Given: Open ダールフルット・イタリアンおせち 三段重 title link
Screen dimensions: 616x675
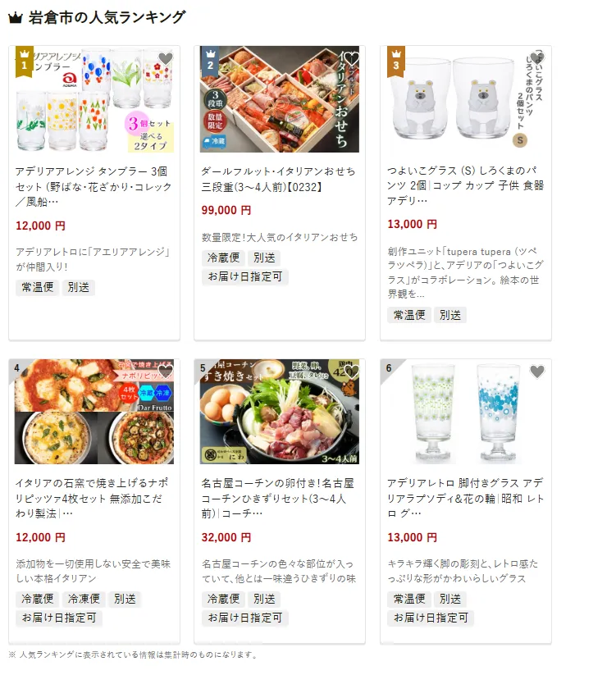Looking at the screenshot, I should (279, 179).
